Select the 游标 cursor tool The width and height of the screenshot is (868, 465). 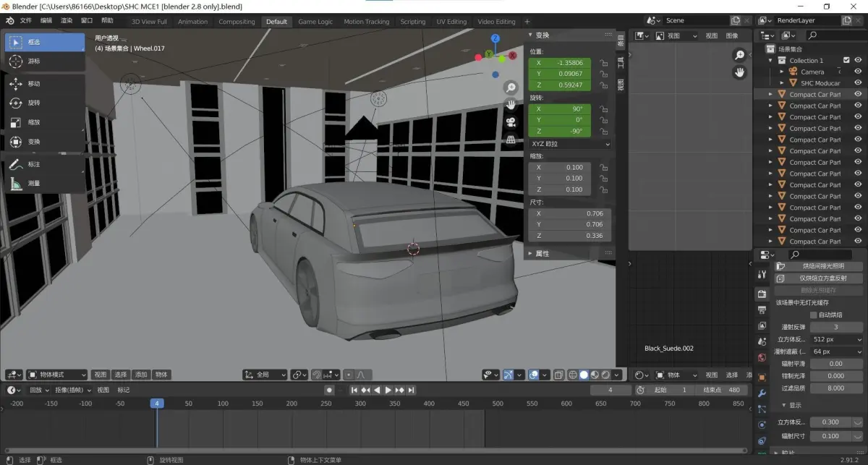point(46,61)
